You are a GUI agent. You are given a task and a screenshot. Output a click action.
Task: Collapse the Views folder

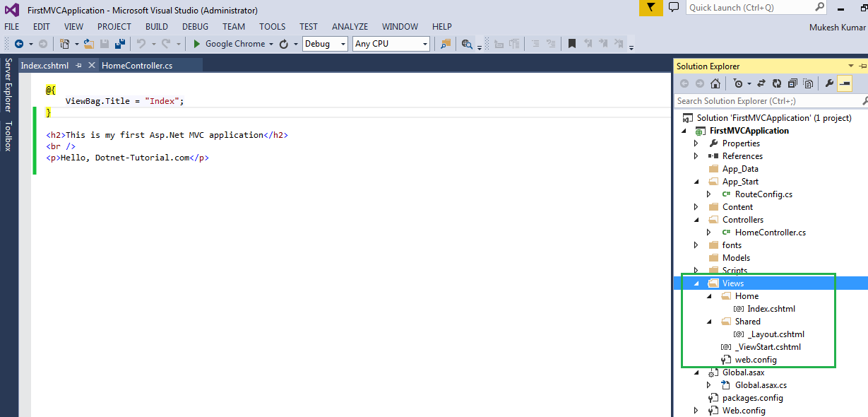[696, 283]
